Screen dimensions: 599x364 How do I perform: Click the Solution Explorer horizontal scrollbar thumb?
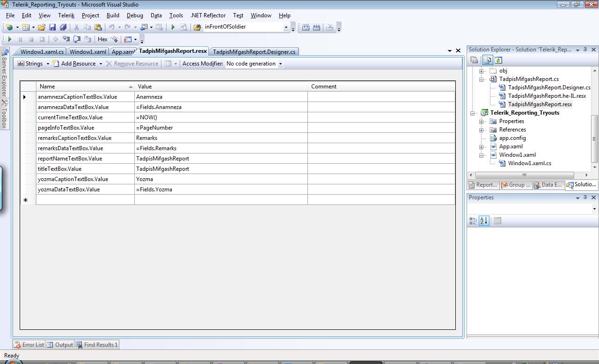524,175
